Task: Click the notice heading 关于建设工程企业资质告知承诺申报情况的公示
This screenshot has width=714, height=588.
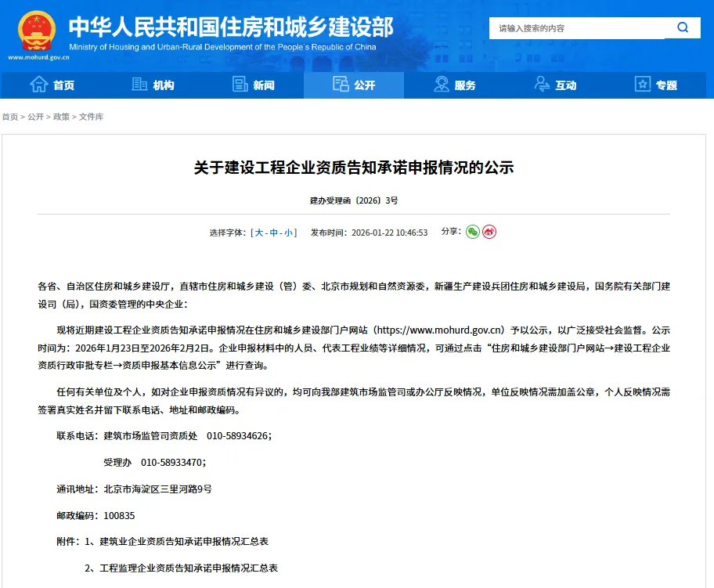Action: pyautogui.click(x=354, y=168)
